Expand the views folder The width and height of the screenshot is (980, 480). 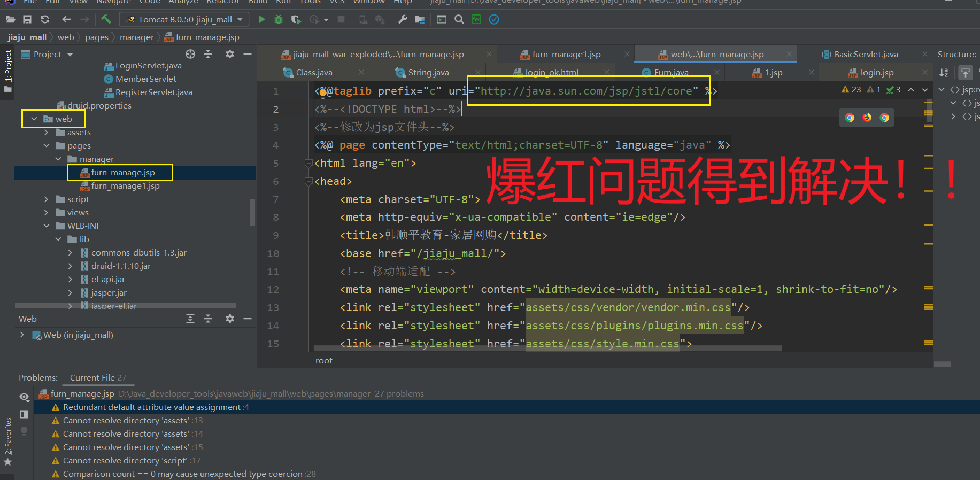[x=46, y=212]
